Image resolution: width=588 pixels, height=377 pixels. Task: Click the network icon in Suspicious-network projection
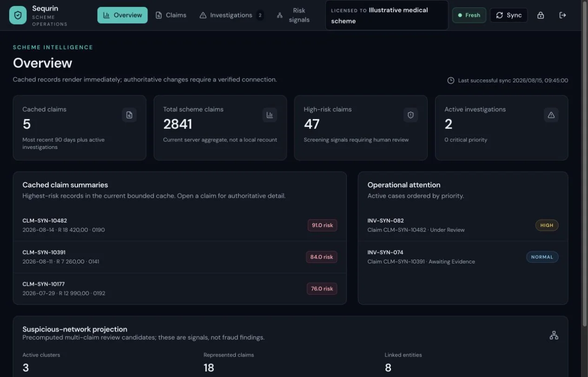pos(554,335)
